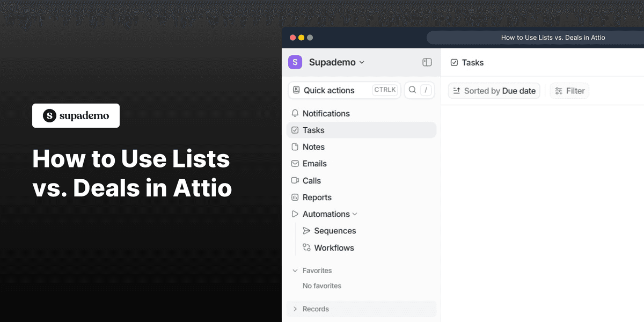Screen dimensions: 644x322
Task: Click the browser title bar address field
Action: coord(553,37)
